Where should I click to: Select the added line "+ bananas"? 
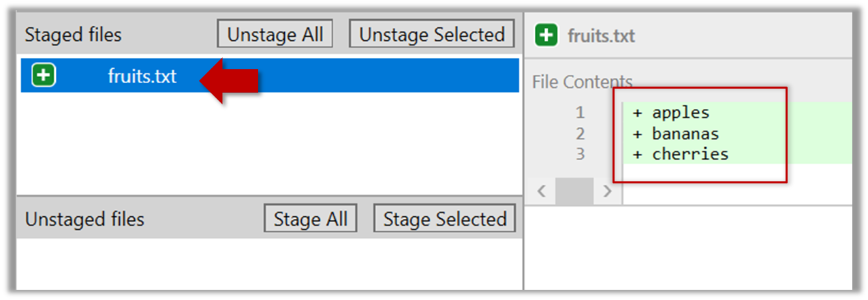[676, 133]
